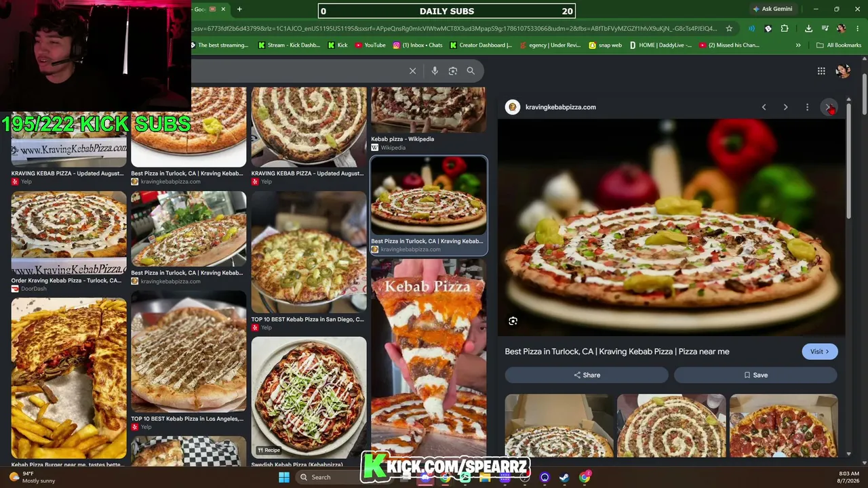Open the Windows Start menu
The image size is (868, 488).
[284, 477]
